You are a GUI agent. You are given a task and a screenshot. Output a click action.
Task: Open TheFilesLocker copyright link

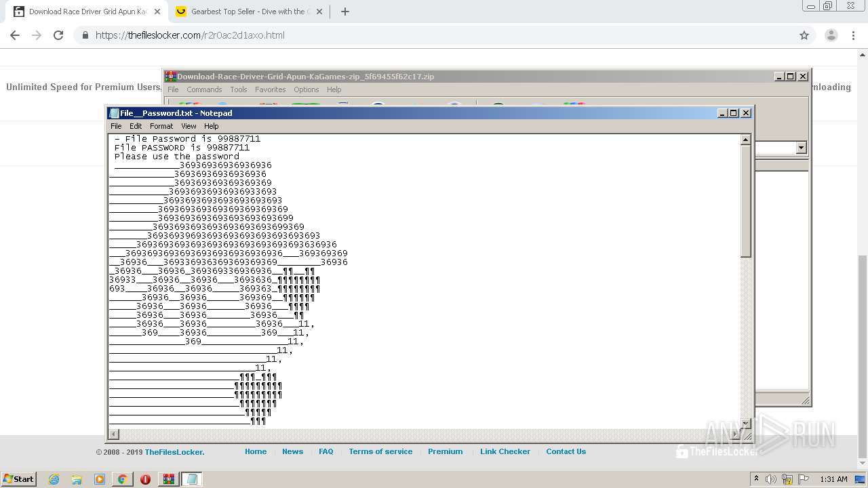(174, 452)
